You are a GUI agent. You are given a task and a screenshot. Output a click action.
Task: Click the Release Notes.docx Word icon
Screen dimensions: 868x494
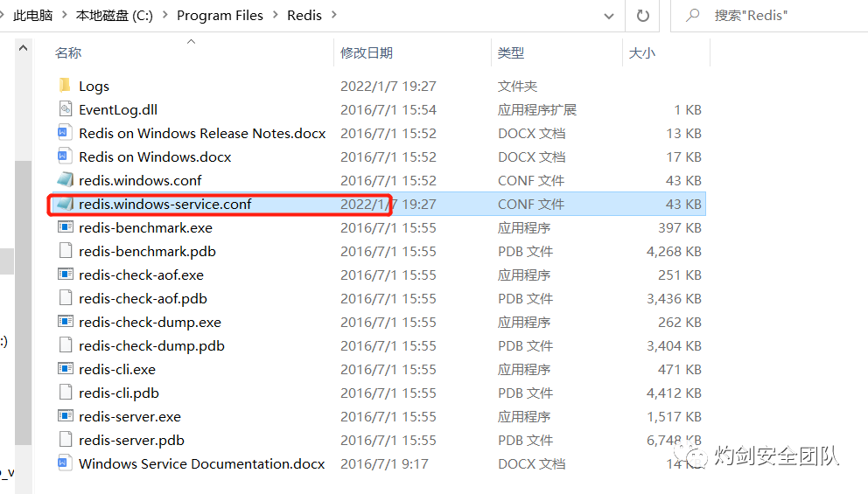[x=65, y=133]
